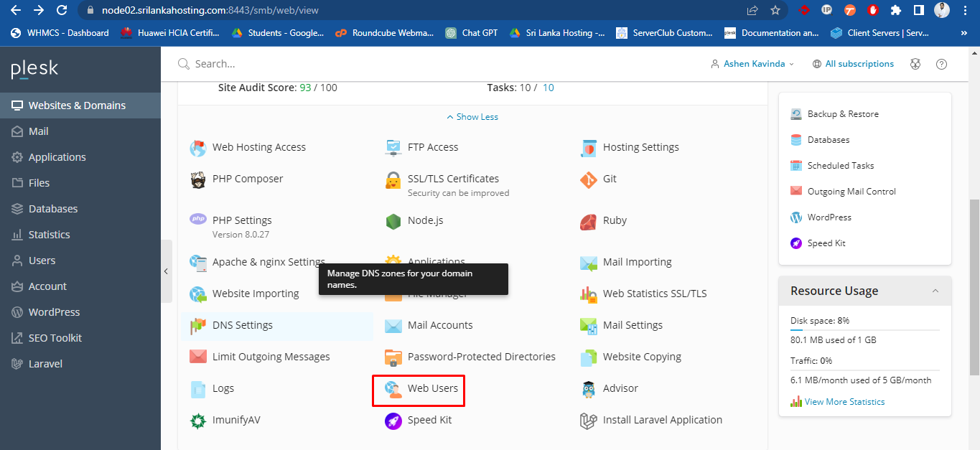The height and width of the screenshot is (450, 980).
Task: Open the help question mark icon
Action: pos(941,64)
